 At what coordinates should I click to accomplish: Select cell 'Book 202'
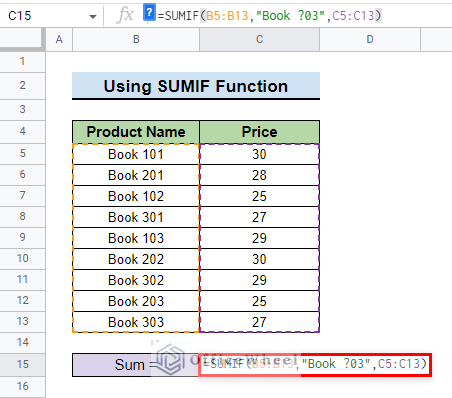(136, 259)
